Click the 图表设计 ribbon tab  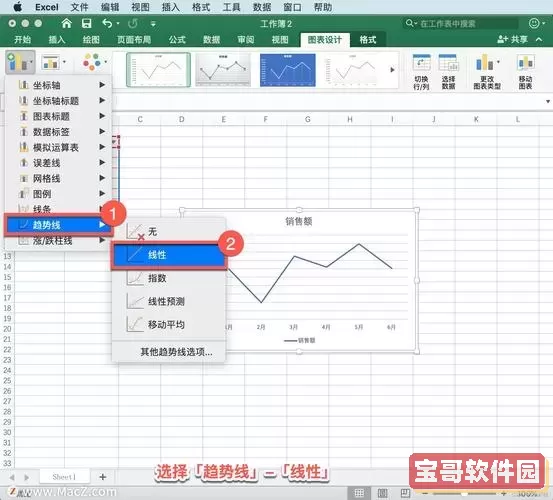tap(324, 39)
